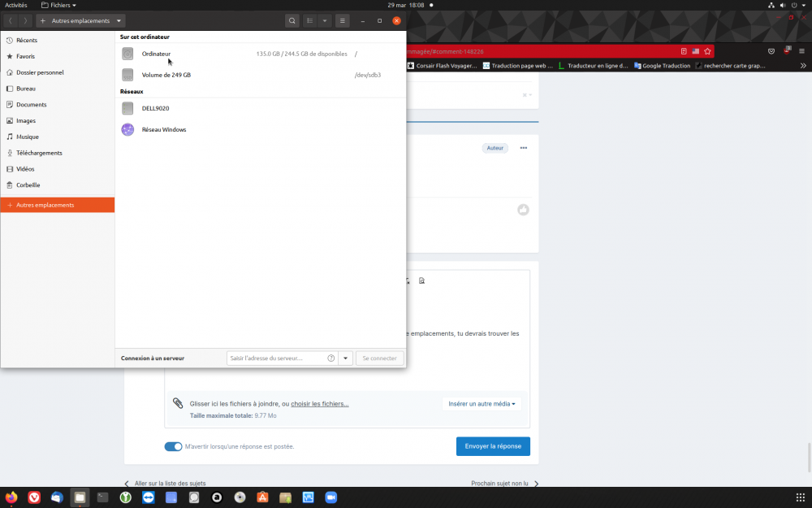Image resolution: width=812 pixels, height=508 pixels.
Task: Select the 'Ordinateur' row label
Action: 156,54
